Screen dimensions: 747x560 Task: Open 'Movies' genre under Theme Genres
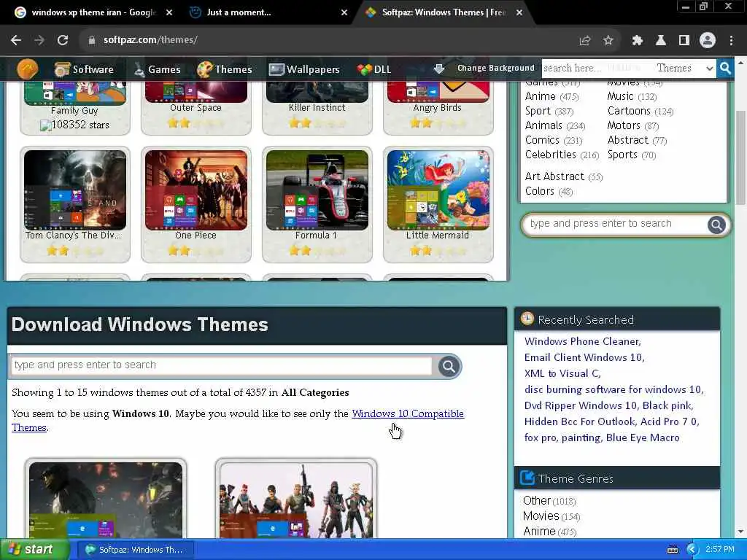click(x=541, y=516)
